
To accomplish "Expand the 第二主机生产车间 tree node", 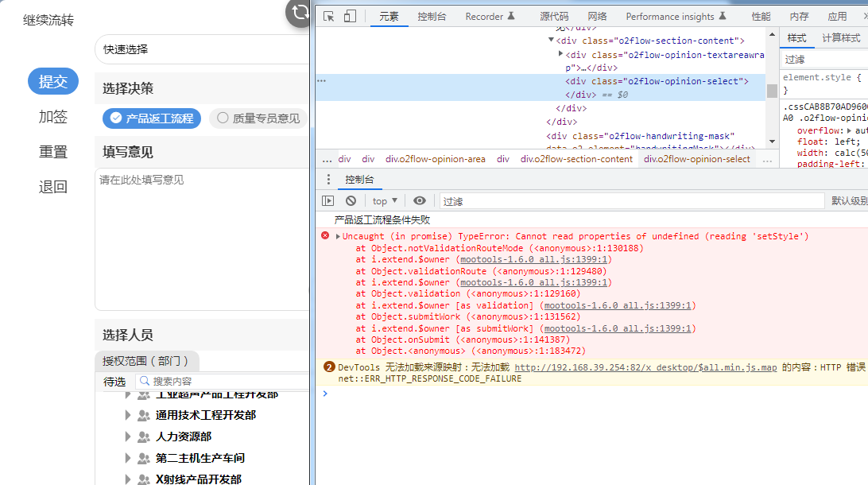I will [x=127, y=458].
